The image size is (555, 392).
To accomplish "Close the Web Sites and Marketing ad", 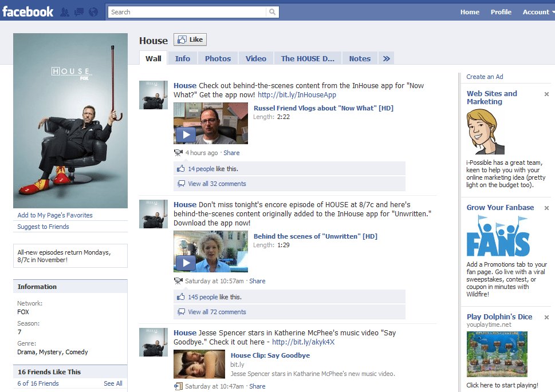I will (x=546, y=94).
